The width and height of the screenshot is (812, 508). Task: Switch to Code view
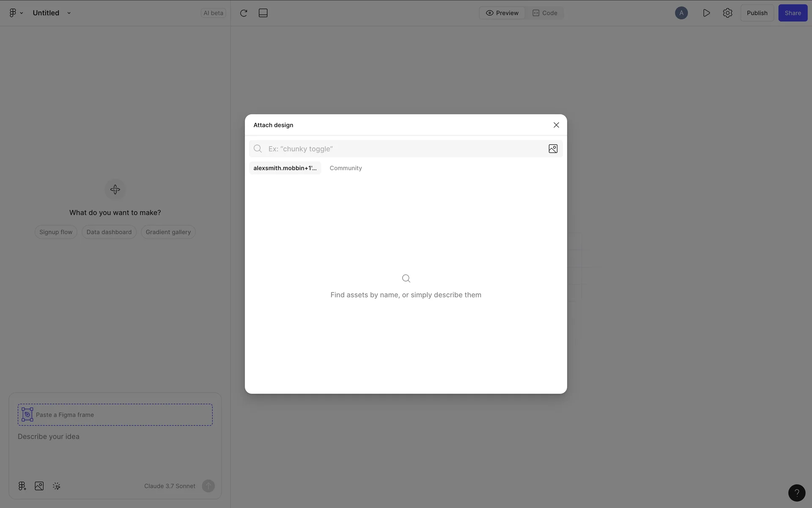545,13
